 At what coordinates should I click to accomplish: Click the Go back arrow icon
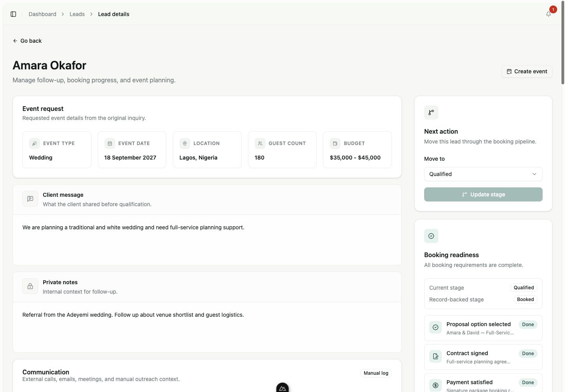(x=15, y=41)
